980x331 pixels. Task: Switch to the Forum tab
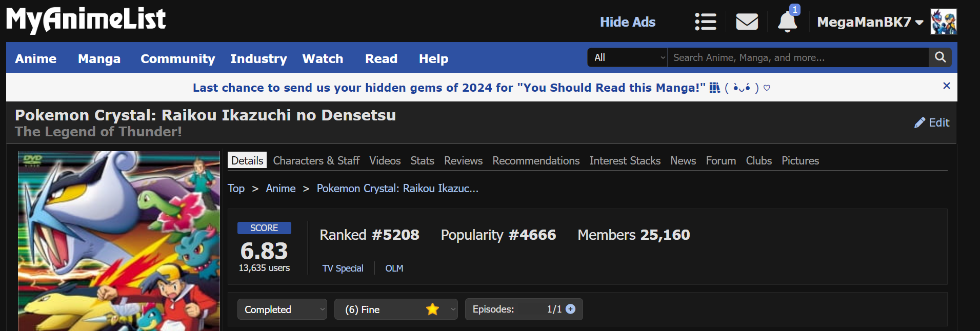coord(721,160)
